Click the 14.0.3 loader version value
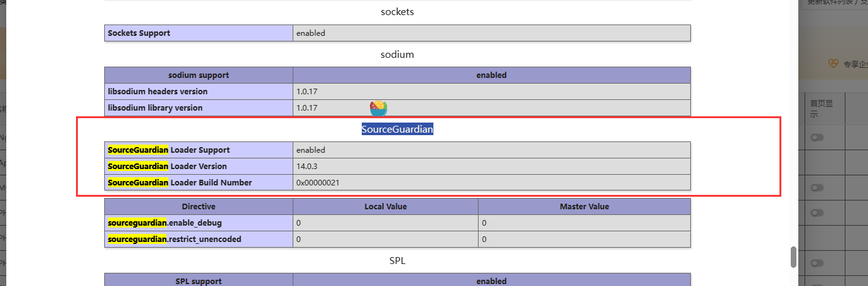The width and height of the screenshot is (868, 286). tap(308, 167)
